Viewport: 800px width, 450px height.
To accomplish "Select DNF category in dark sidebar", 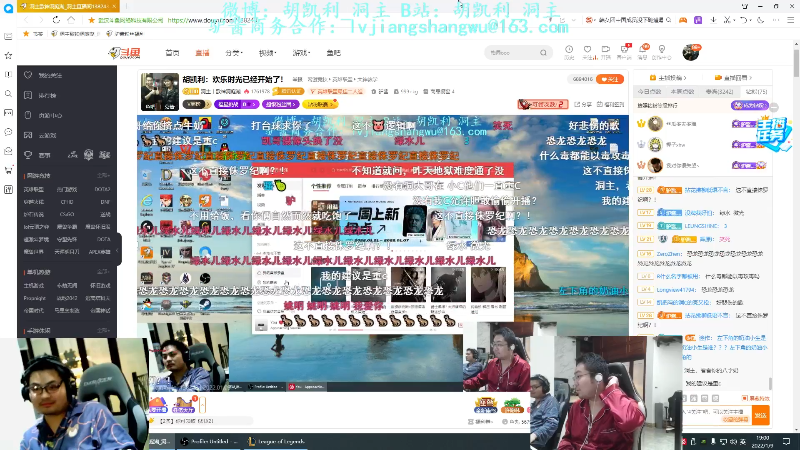I will [x=105, y=202].
